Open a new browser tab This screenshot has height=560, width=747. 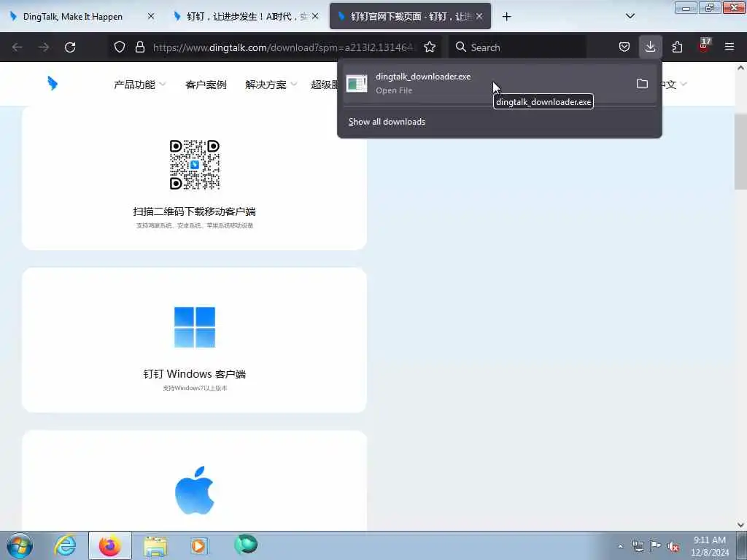click(506, 17)
